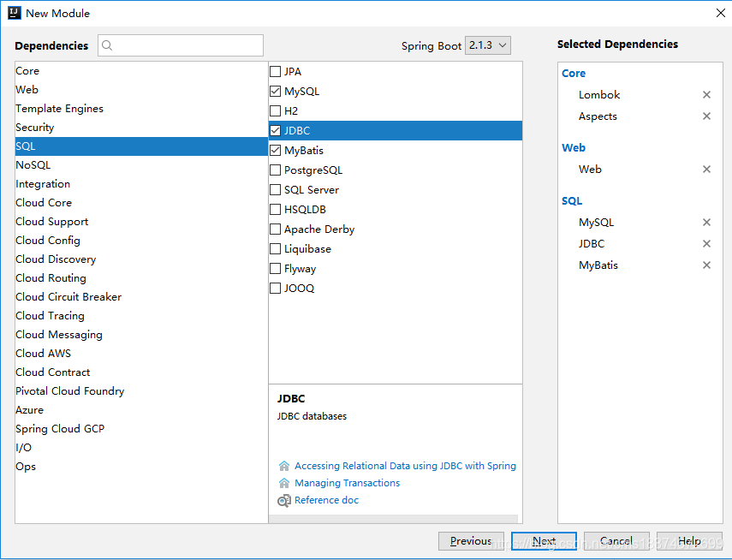Screen dimensions: 732x560
Task: Remove Lombok via its X icon
Action: point(706,94)
